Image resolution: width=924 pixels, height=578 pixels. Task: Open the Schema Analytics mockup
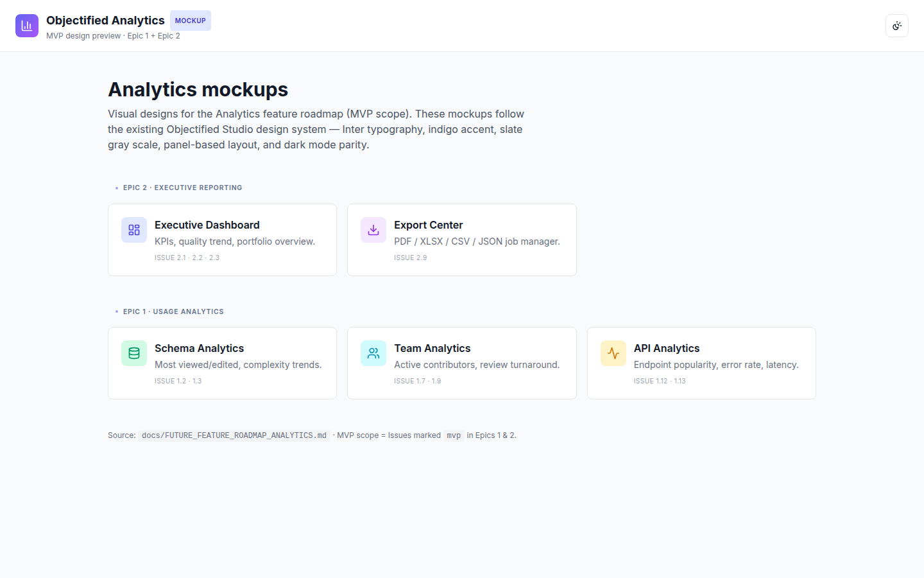tap(222, 363)
